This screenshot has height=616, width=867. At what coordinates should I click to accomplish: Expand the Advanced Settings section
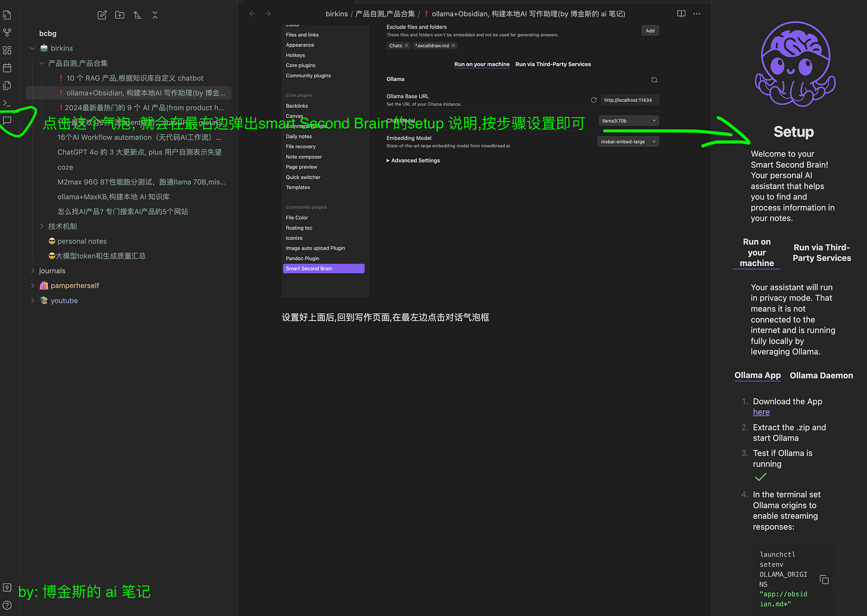coord(413,160)
